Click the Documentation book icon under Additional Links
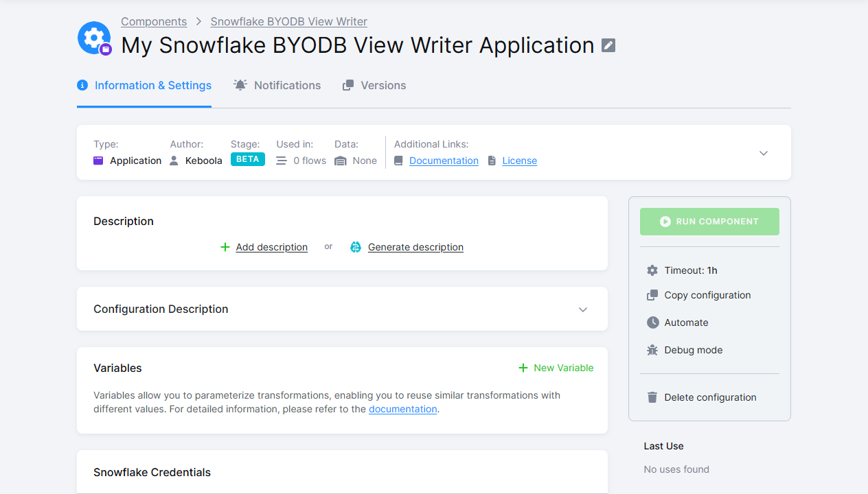Viewport: 868px width, 494px height. click(x=399, y=160)
